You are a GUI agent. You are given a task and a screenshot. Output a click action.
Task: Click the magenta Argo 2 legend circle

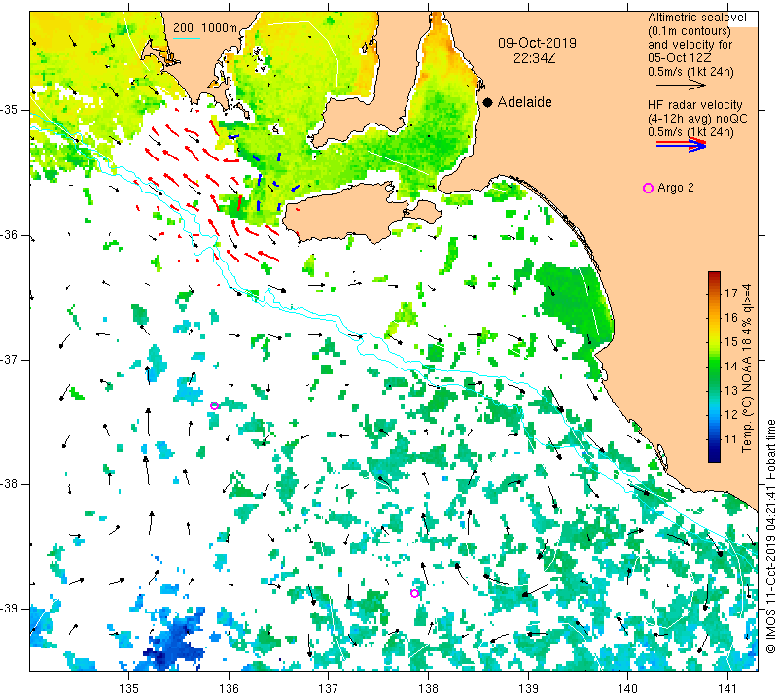(x=648, y=188)
